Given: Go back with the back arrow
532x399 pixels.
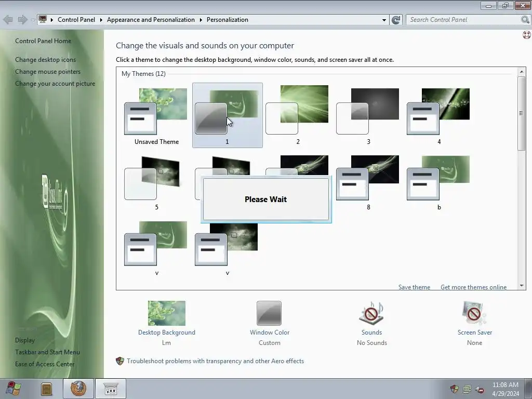Looking at the screenshot, I should tap(8, 20).
